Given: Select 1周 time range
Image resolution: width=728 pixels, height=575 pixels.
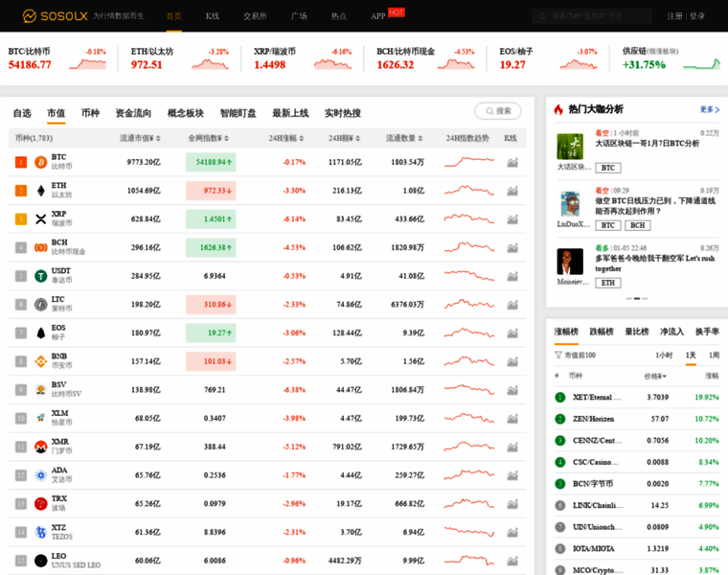Looking at the screenshot, I should pos(714,356).
